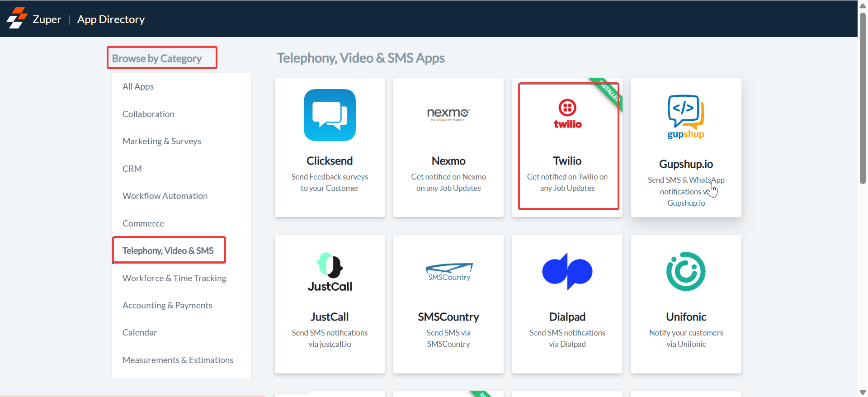This screenshot has width=868, height=397.
Task: Click 'Notify your customers via Unifonic' text
Action: (686, 338)
